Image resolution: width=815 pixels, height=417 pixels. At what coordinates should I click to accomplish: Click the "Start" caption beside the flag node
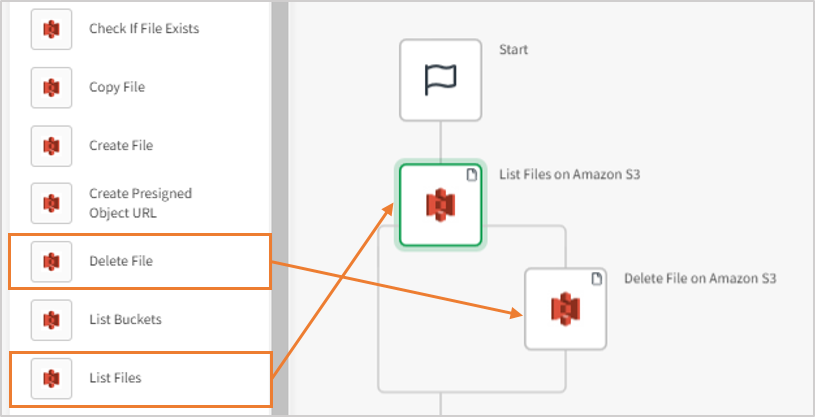coord(513,50)
